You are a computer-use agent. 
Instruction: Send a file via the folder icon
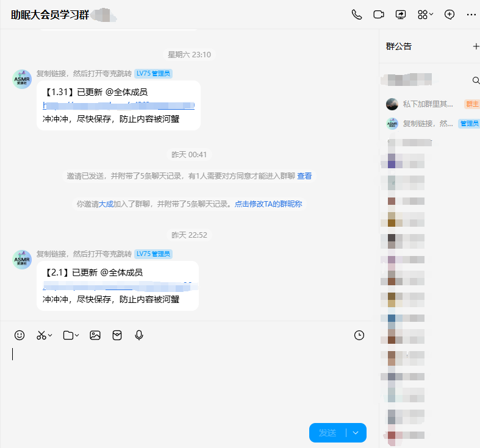pyautogui.click(x=68, y=335)
